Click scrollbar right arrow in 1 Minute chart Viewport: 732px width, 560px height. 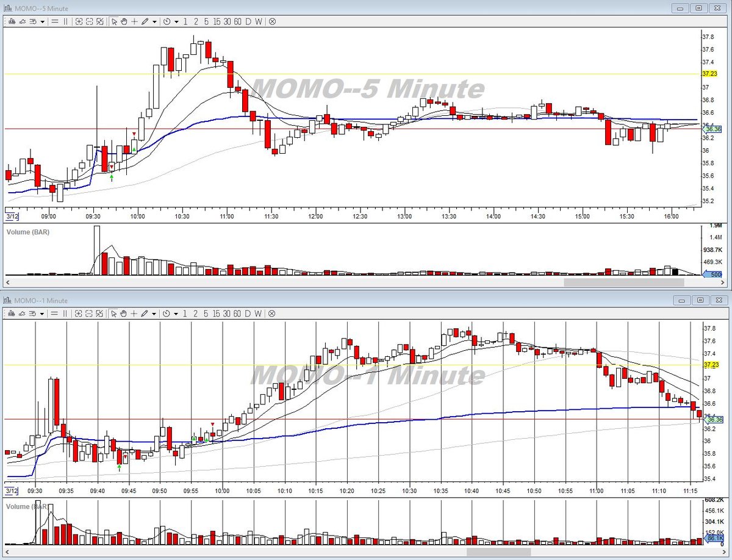pyautogui.click(x=724, y=552)
